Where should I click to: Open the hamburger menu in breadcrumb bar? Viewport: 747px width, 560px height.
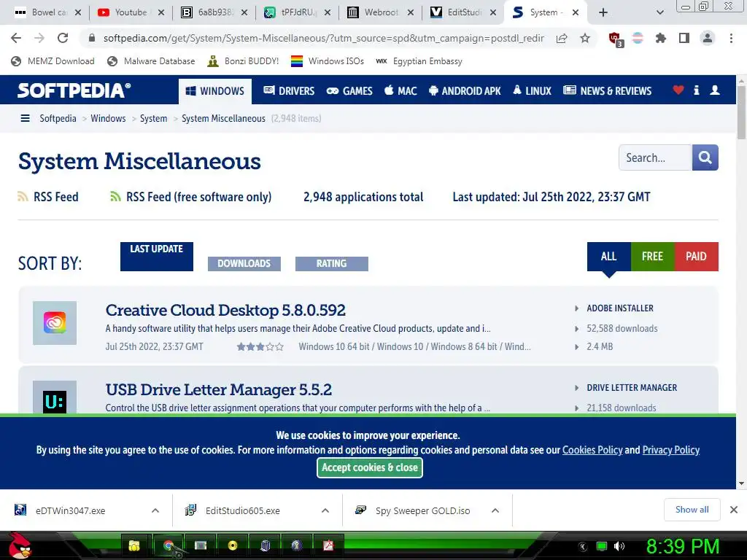tap(26, 118)
